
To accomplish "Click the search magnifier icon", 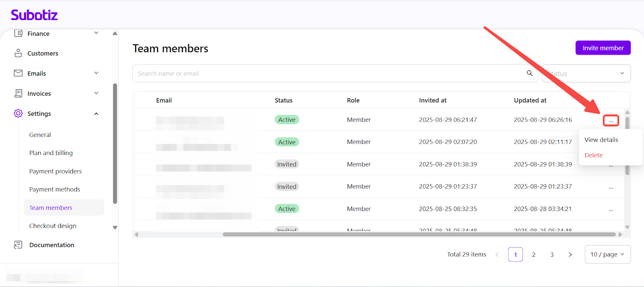I will (530, 73).
